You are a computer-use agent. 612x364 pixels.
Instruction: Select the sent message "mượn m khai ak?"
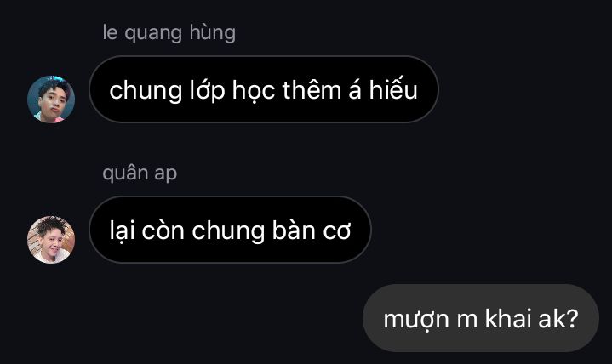(x=481, y=318)
